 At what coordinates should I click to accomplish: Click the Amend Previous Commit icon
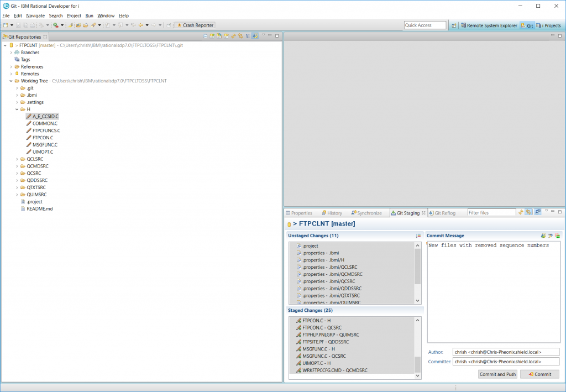[543, 236]
